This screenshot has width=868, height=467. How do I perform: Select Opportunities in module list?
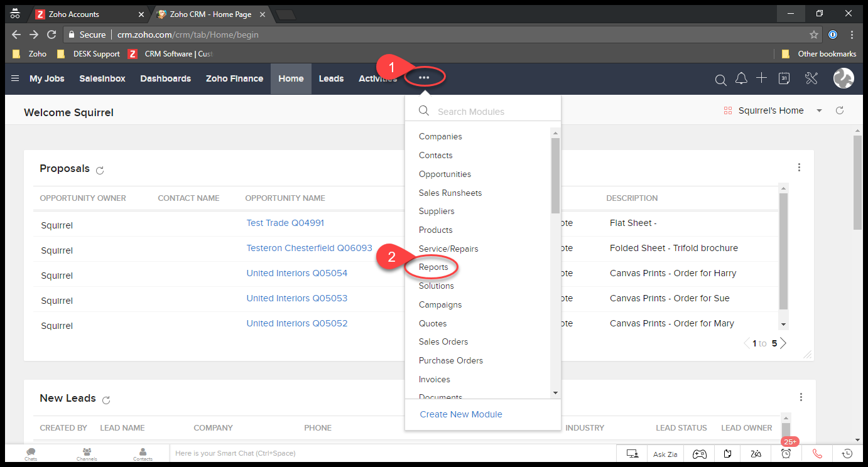tap(445, 174)
